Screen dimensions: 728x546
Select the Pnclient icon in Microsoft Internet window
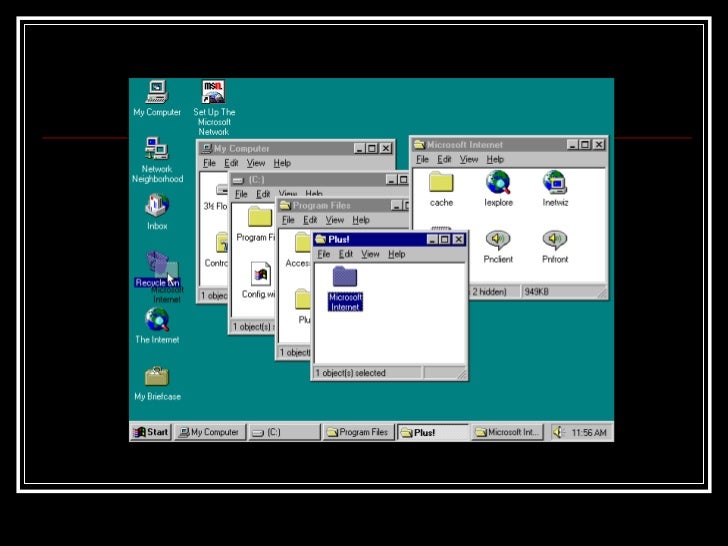(x=498, y=247)
